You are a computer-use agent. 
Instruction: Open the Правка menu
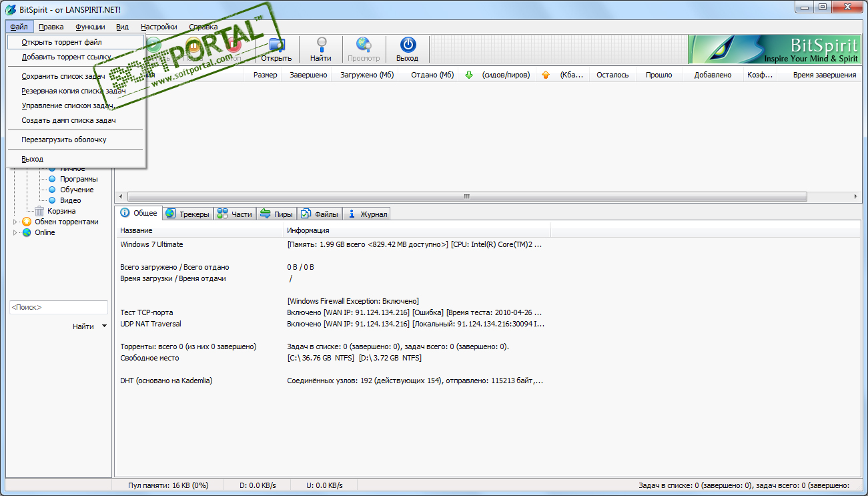tap(51, 27)
